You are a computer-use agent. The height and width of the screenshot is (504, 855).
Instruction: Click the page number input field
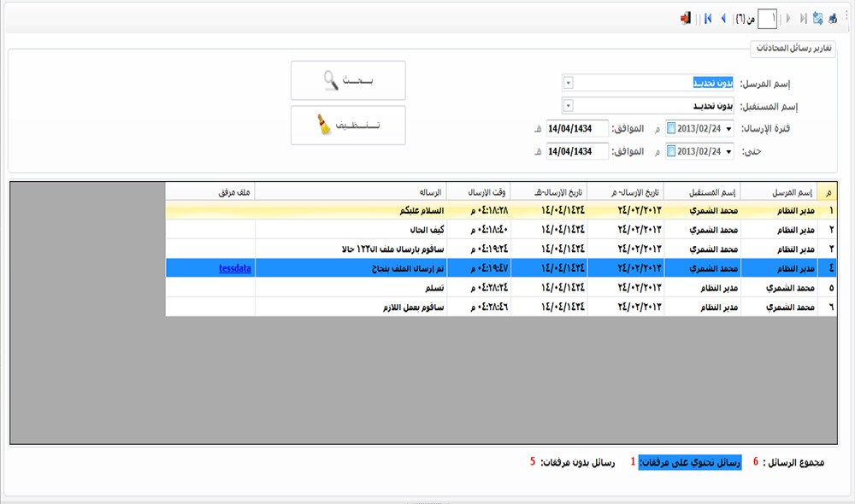(x=768, y=18)
